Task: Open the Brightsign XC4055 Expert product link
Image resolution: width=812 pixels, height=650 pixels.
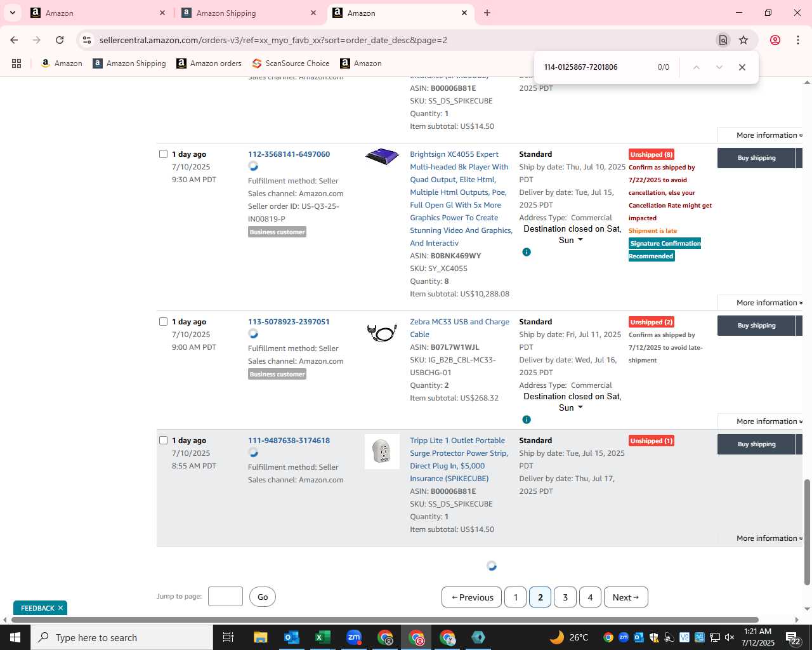Action: click(x=461, y=199)
